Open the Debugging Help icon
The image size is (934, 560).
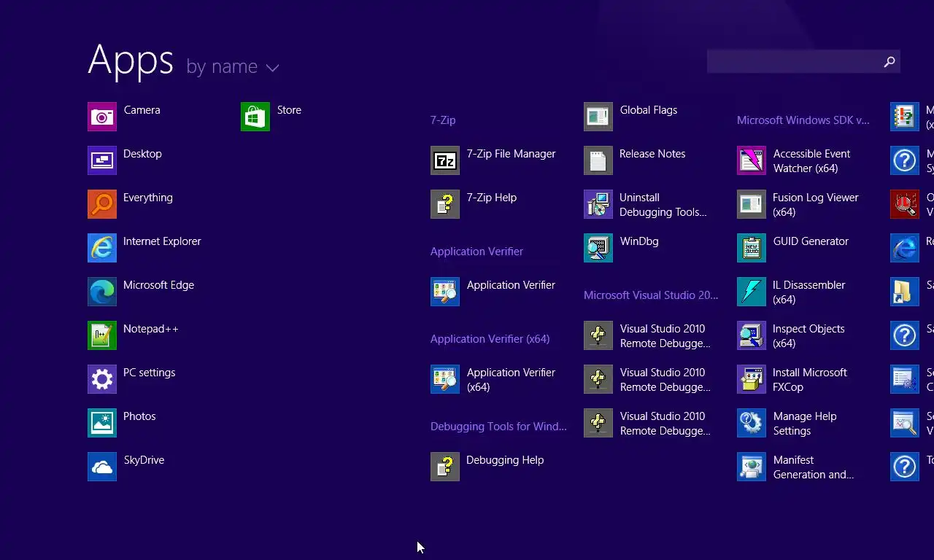click(x=445, y=467)
